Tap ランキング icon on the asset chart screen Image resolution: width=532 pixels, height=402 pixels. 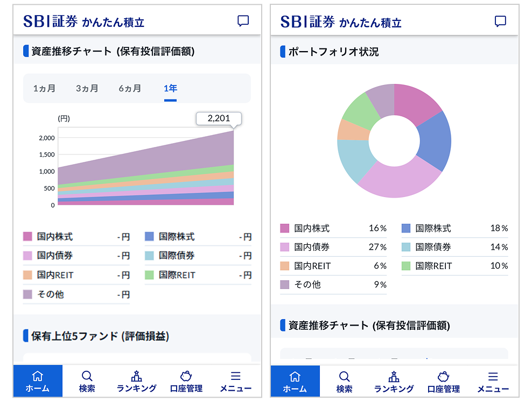coord(136,381)
